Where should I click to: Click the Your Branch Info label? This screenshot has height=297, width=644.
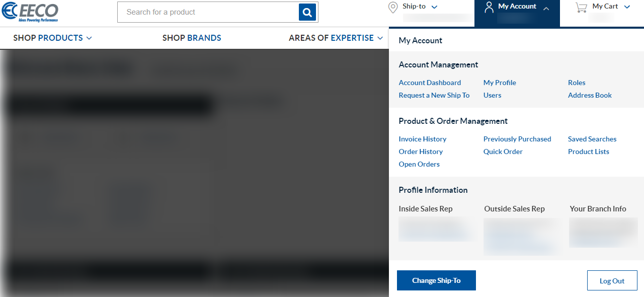pyautogui.click(x=598, y=208)
